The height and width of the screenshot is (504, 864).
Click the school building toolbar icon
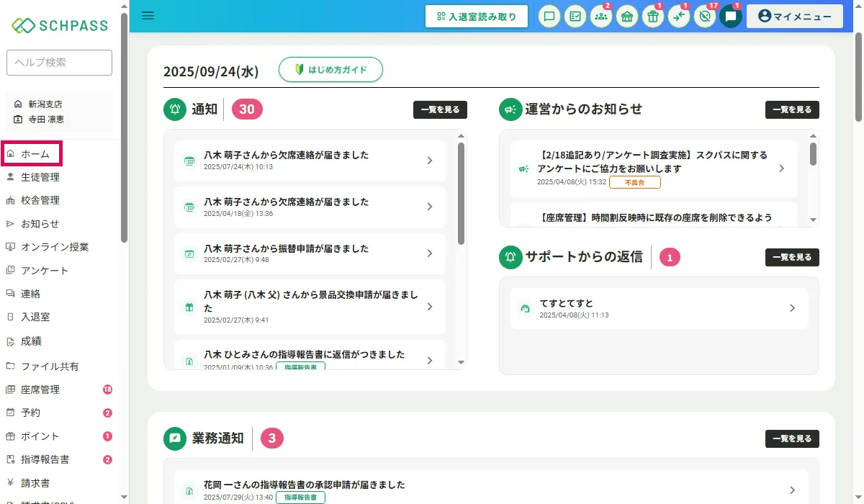click(x=627, y=17)
